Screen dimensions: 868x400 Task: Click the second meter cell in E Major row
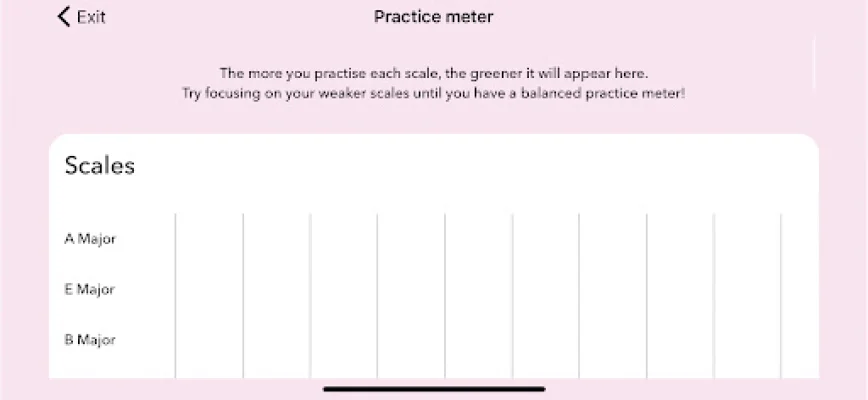point(277,290)
